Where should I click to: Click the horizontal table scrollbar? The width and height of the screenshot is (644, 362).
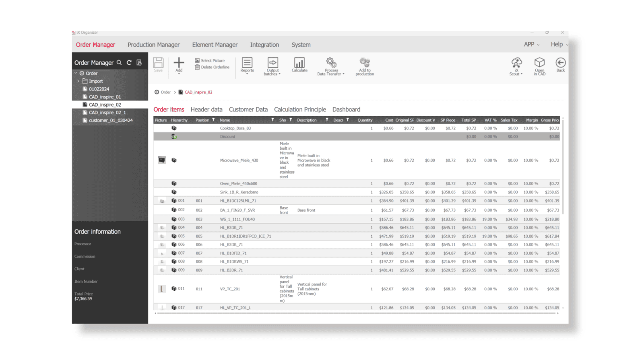tap(357, 313)
